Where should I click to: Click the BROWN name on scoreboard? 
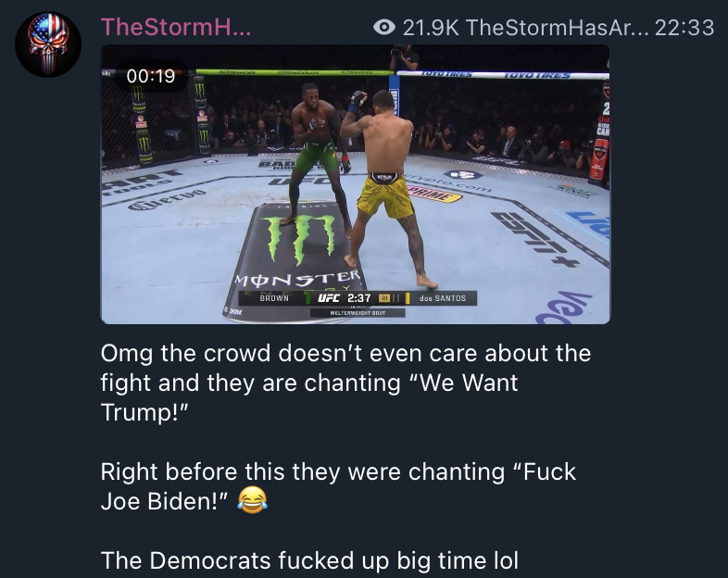(274, 298)
